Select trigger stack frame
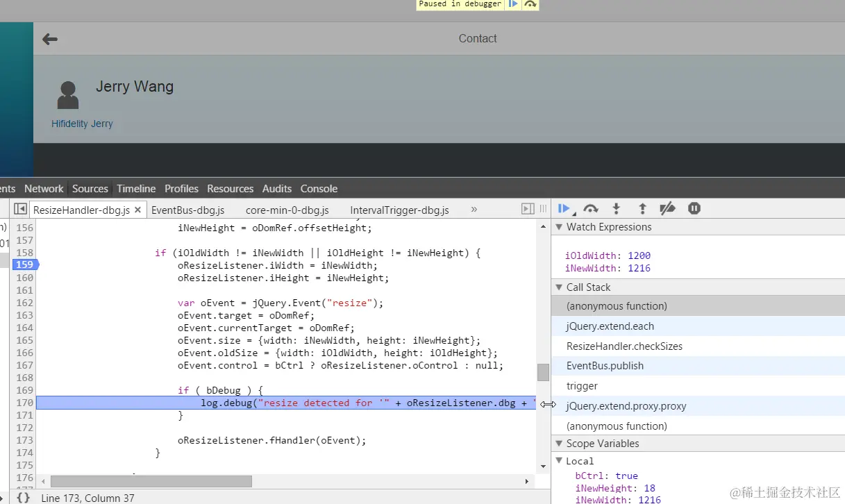This screenshot has width=845, height=504. point(698,386)
